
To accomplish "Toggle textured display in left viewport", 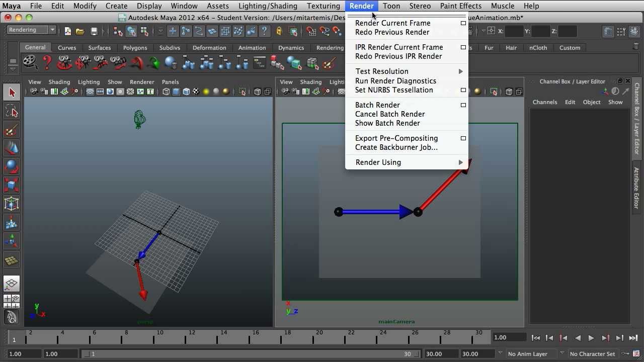I will (196, 92).
